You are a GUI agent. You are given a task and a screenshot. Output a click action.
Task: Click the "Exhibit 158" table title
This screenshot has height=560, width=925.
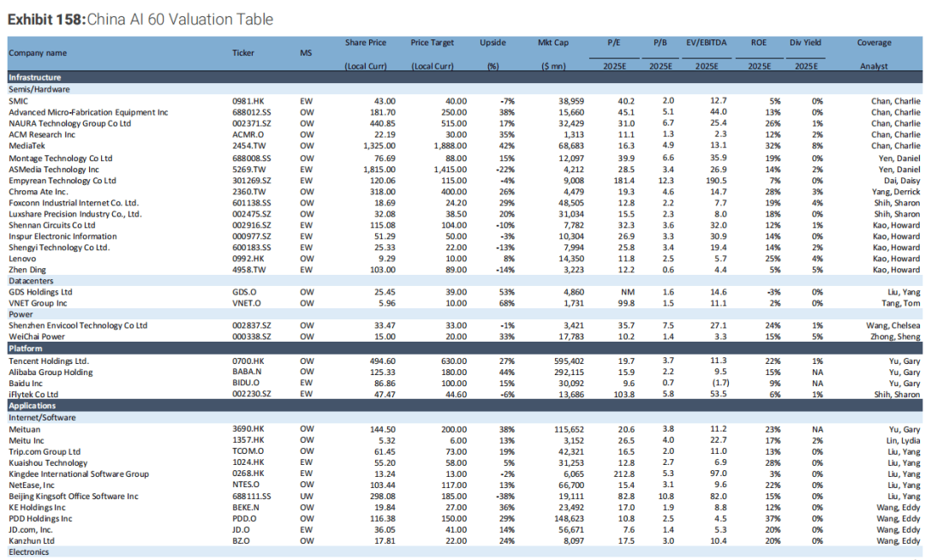coord(140,20)
